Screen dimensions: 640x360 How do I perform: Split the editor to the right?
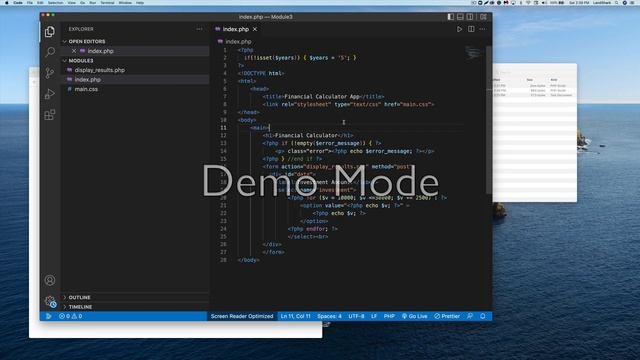pos(471,29)
